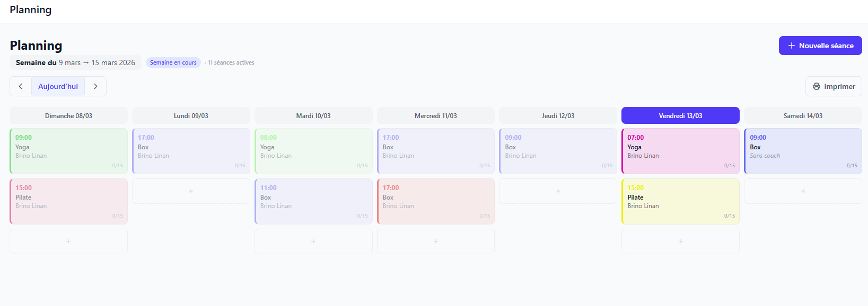
Task: Add a session under Samedi 14/03 plus slot
Action: coord(803,191)
